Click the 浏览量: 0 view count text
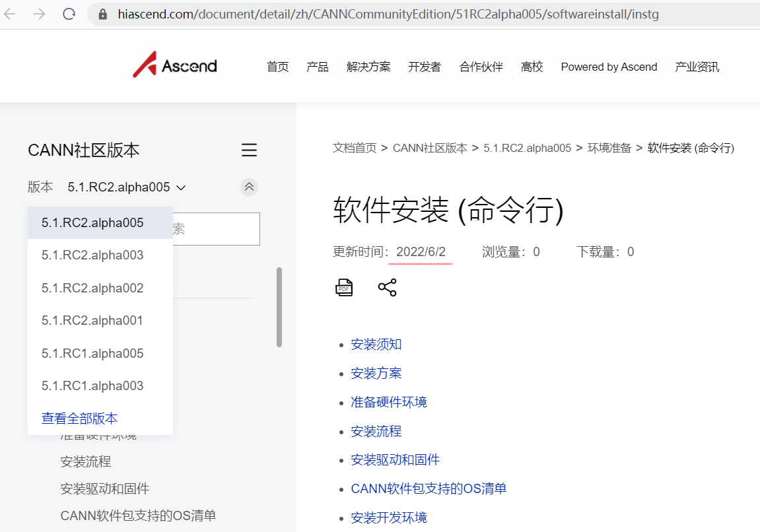This screenshot has width=760, height=532. click(x=511, y=252)
